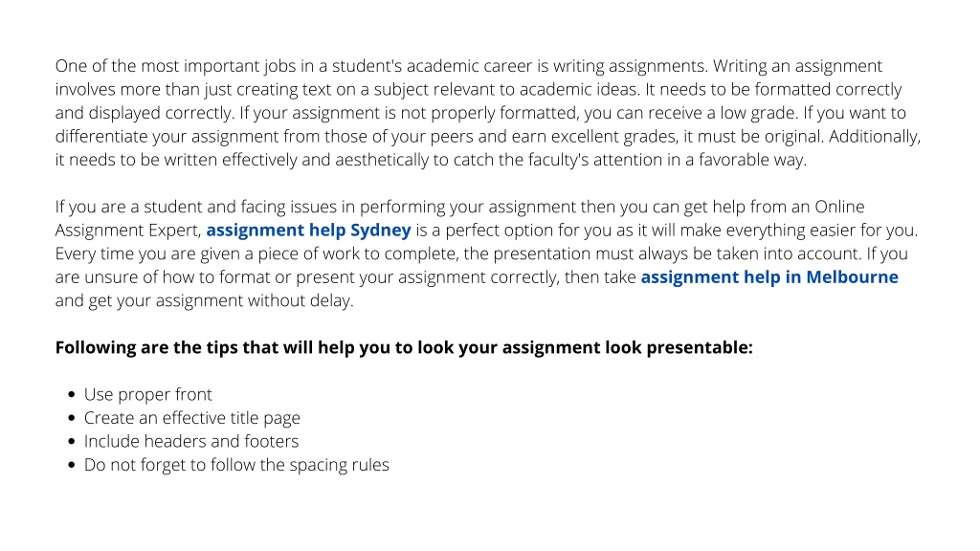Click the line beginning 'involves more than just creating'

coord(479,90)
